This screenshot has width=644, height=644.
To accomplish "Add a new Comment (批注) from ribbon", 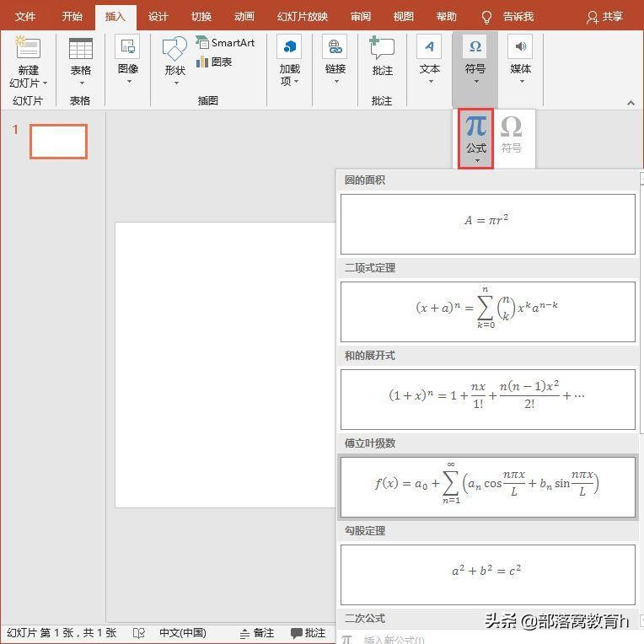I will click(382, 48).
